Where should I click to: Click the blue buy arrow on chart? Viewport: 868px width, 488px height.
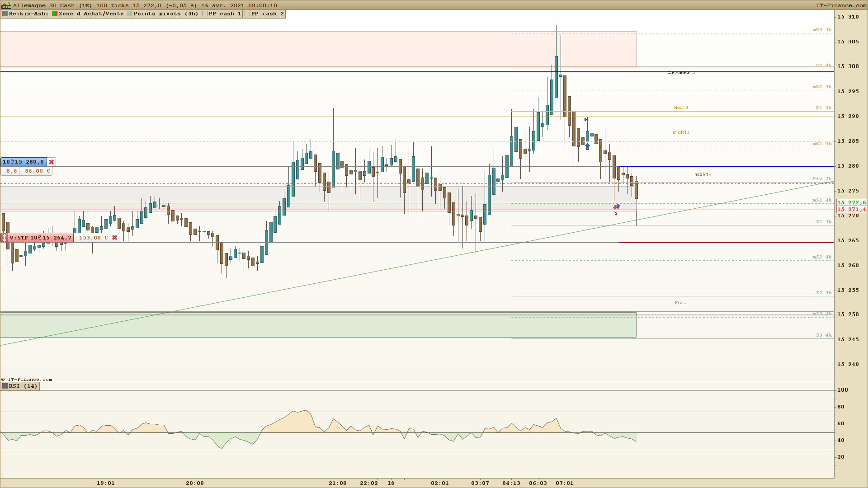click(587, 146)
